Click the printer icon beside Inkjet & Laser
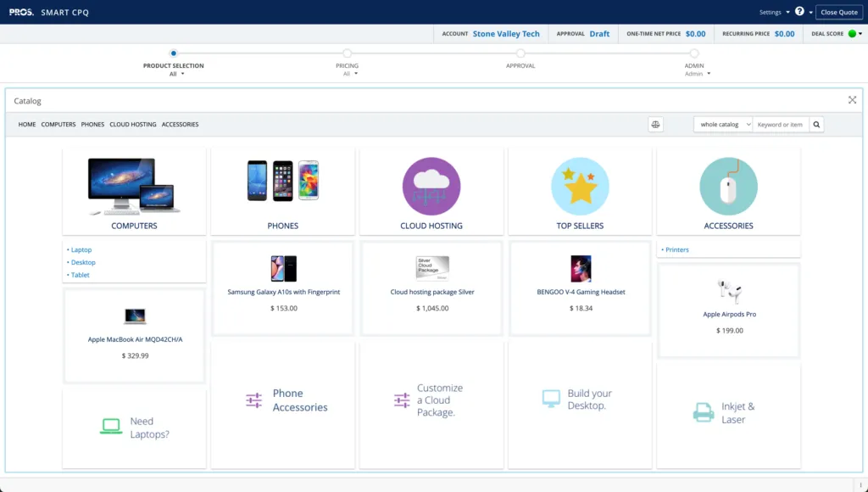The image size is (868, 492). 704,413
